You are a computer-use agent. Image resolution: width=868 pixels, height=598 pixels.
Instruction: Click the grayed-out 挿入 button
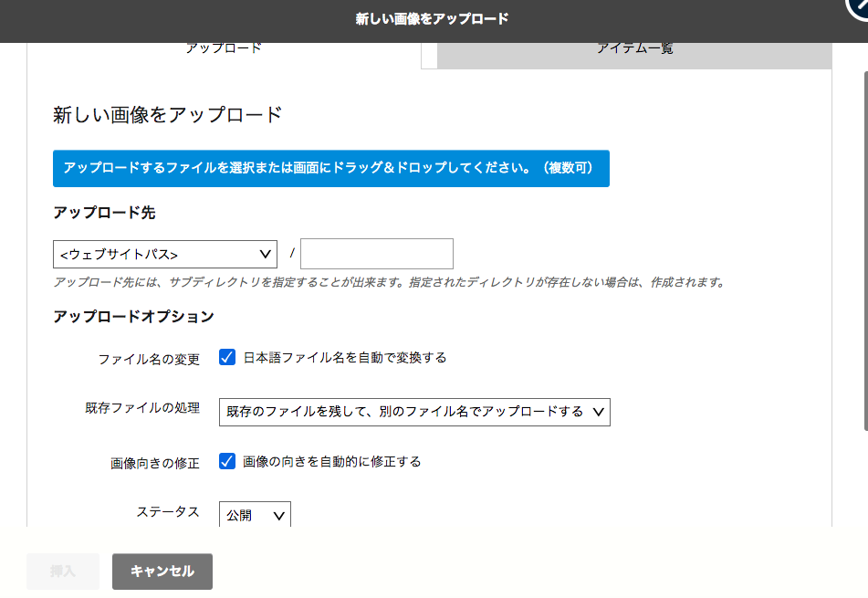pos(62,572)
